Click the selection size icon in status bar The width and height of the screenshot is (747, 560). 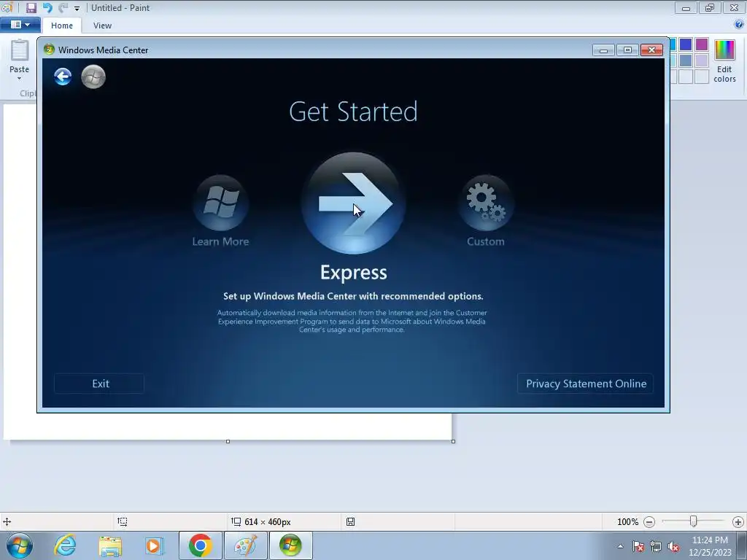click(122, 522)
